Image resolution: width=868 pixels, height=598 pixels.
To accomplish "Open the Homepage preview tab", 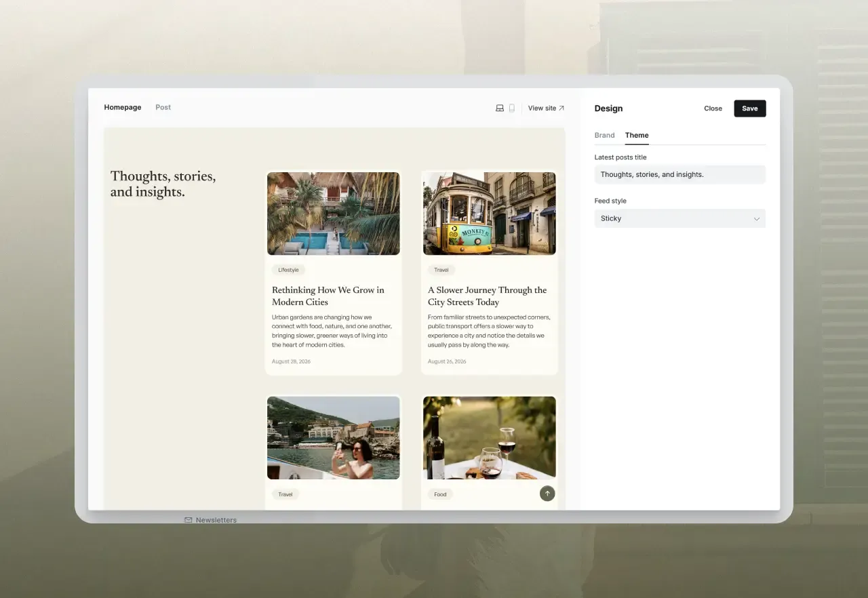I will tap(123, 107).
